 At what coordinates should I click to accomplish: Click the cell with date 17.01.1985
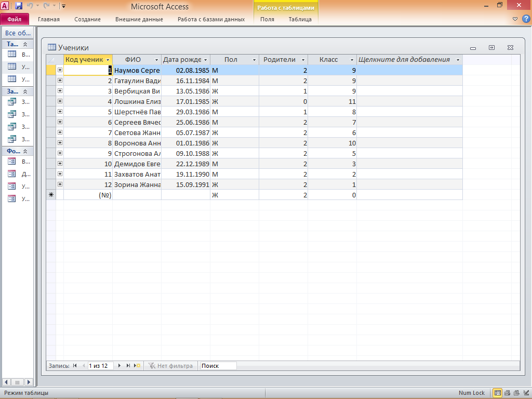coord(185,101)
